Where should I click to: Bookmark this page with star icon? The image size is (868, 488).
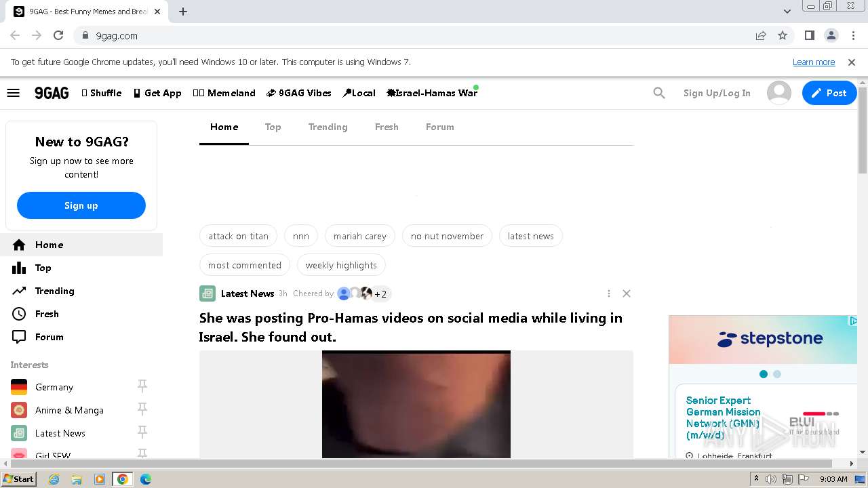pos(783,35)
